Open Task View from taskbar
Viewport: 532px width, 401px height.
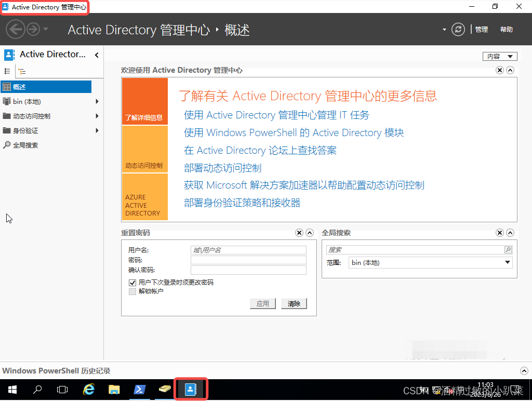coord(62,390)
